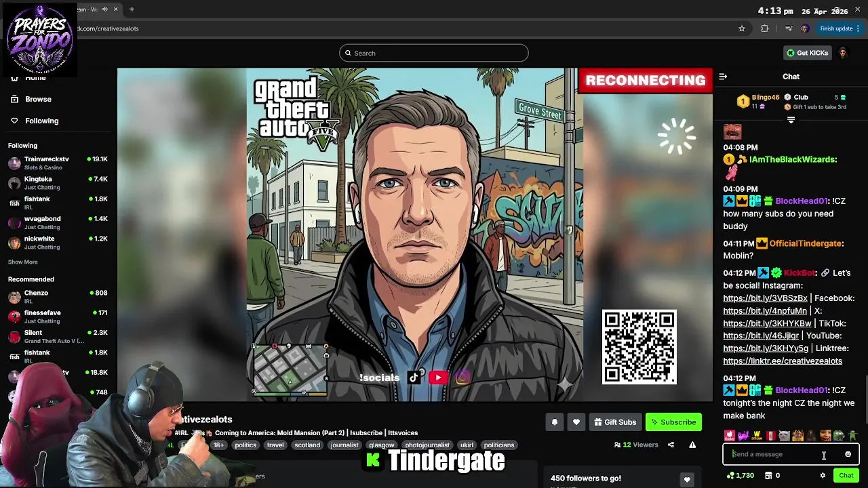
Task: Open Following in sidebar
Action: tap(34, 121)
